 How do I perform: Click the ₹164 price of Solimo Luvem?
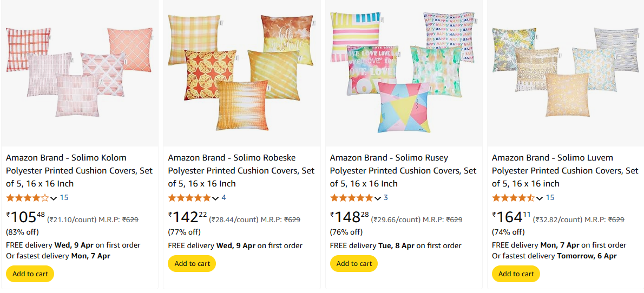coord(511,217)
